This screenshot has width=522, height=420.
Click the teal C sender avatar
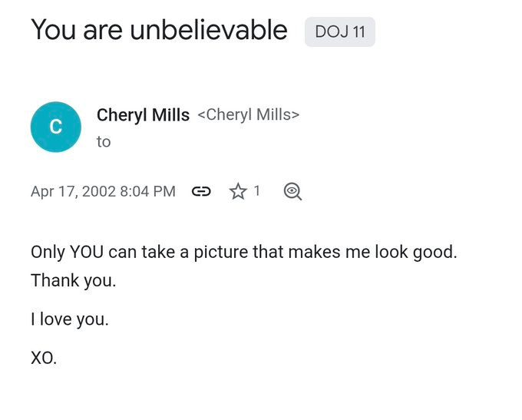click(x=56, y=127)
